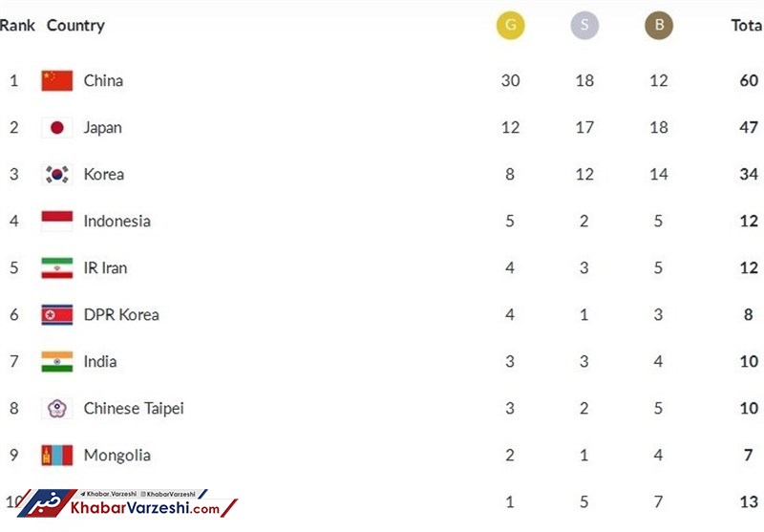The height and width of the screenshot is (532, 764).
Task: Click the Chinese Taipei flag icon
Action: click(57, 408)
